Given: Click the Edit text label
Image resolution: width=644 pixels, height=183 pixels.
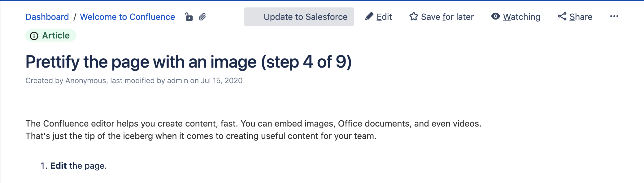Looking at the screenshot, I should (x=384, y=17).
